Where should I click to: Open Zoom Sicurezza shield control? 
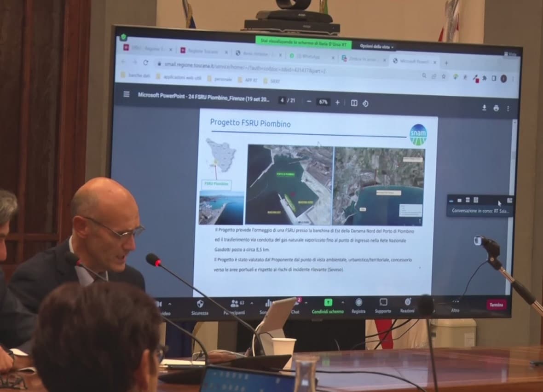[x=200, y=307]
